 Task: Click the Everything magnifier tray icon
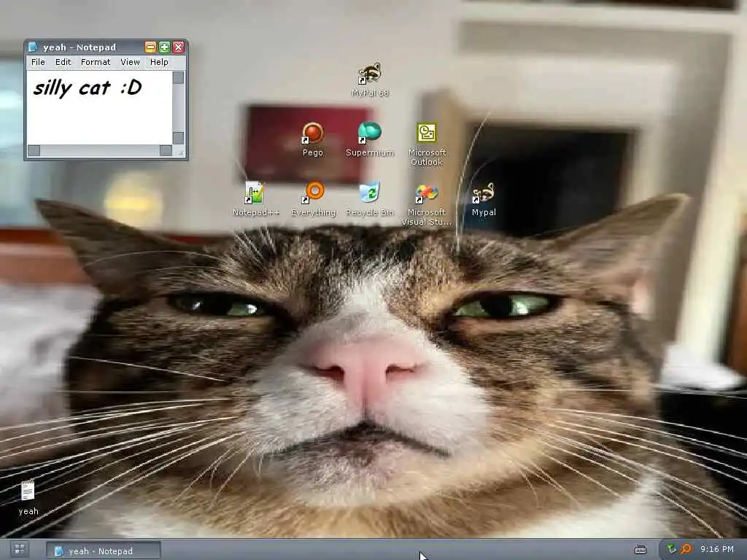(x=686, y=549)
